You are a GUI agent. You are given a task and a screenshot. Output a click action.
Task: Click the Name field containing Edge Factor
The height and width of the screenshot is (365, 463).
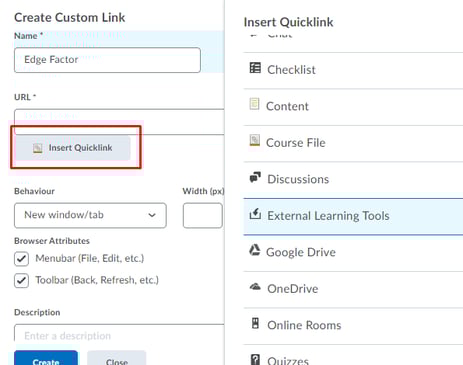[x=107, y=60]
